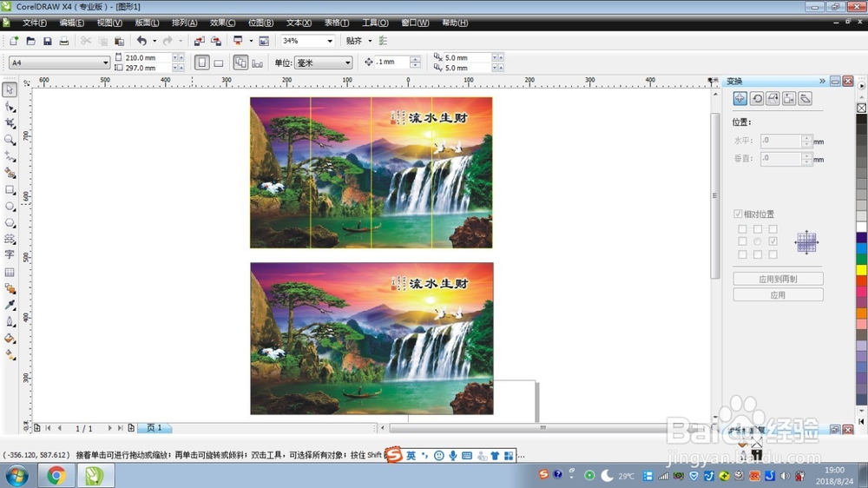
Task: Select the Freehand curve tool
Action: click(10, 156)
